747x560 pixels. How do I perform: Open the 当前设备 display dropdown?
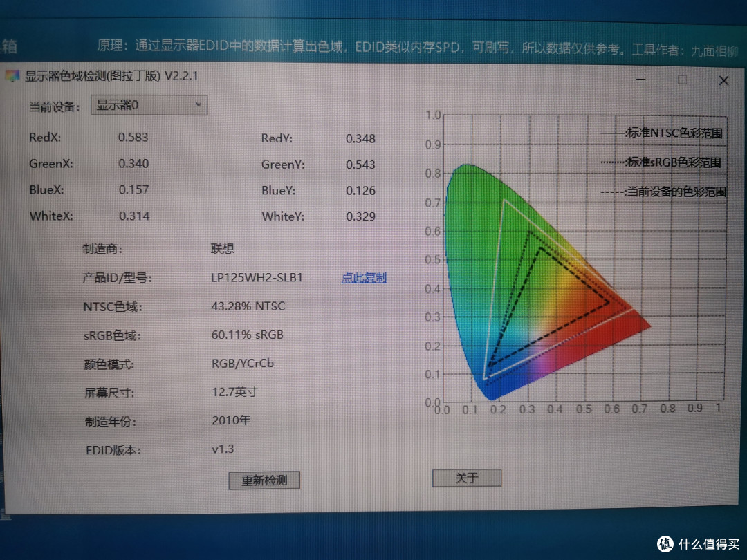tap(149, 105)
